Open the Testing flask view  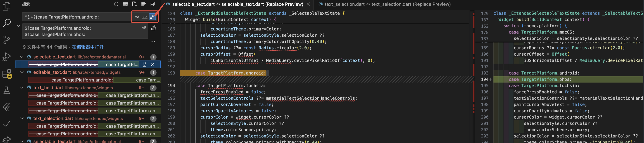pos(7,90)
